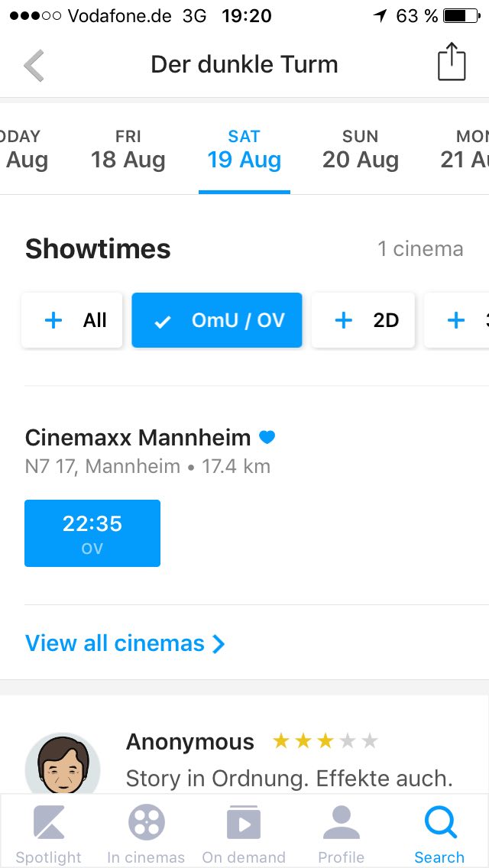Tap the back arrow icon
Image resolution: width=489 pixels, height=868 pixels.
tap(34, 66)
